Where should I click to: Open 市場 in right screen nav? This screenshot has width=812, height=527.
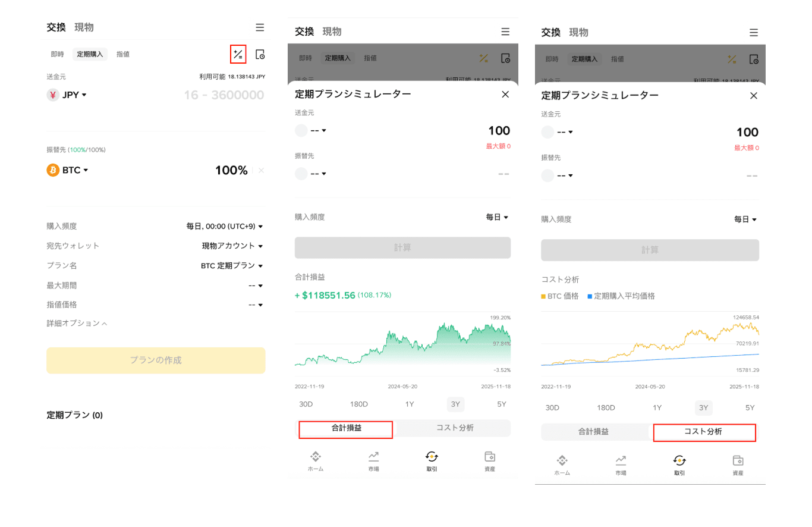pos(621,465)
